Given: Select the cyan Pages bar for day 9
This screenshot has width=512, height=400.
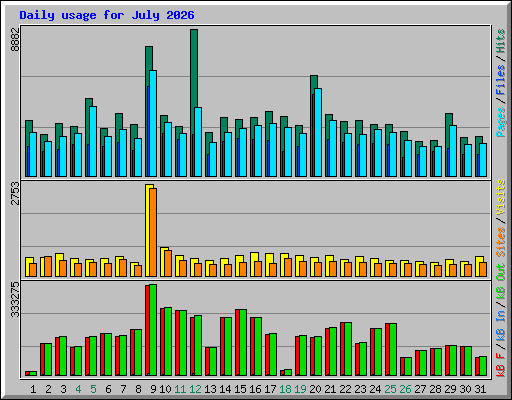Looking at the screenshot, I should click(153, 123).
